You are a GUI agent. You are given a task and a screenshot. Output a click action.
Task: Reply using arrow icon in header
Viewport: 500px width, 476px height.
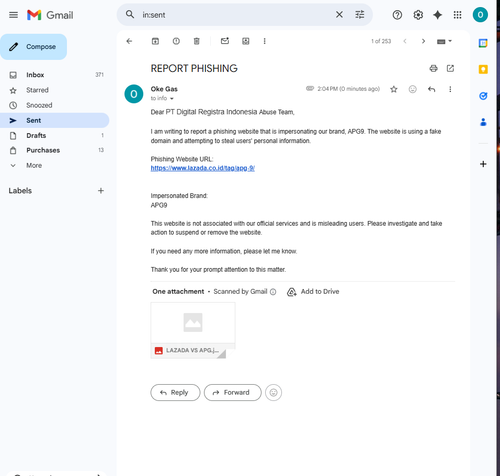[x=431, y=89]
